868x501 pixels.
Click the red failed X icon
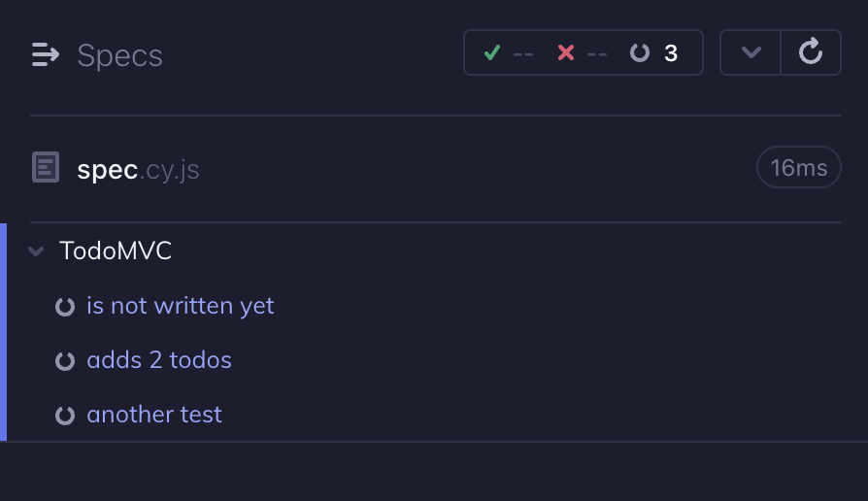pyautogui.click(x=566, y=52)
